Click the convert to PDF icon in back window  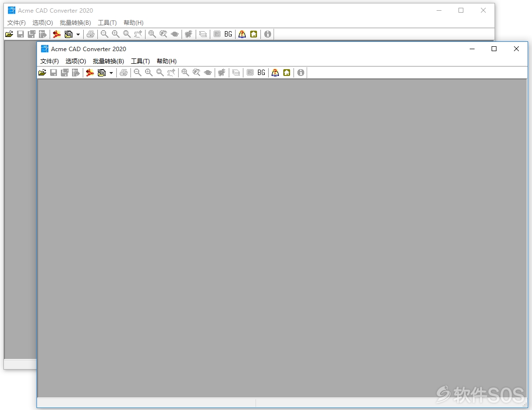pos(56,34)
